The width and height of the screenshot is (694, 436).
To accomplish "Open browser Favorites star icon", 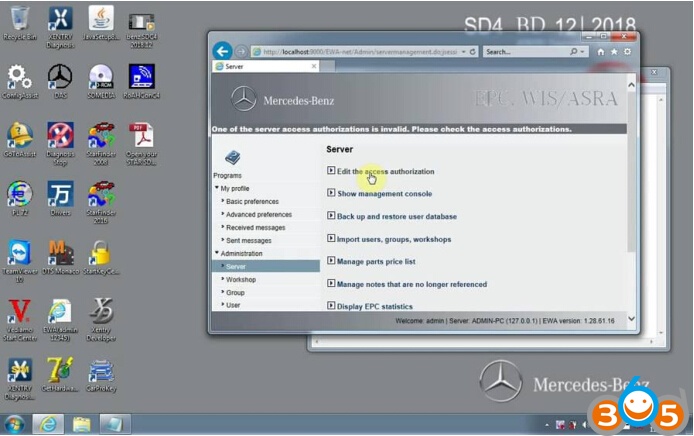I will pyautogui.click(x=614, y=52).
